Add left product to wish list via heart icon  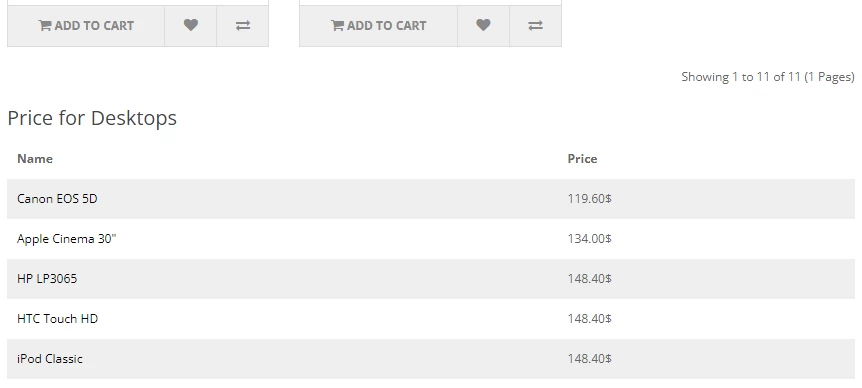tap(191, 26)
